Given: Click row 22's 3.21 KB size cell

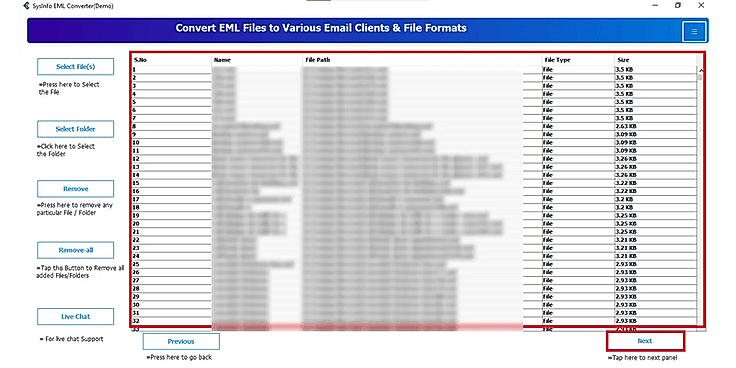Looking at the screenshot, I should 655,240.
